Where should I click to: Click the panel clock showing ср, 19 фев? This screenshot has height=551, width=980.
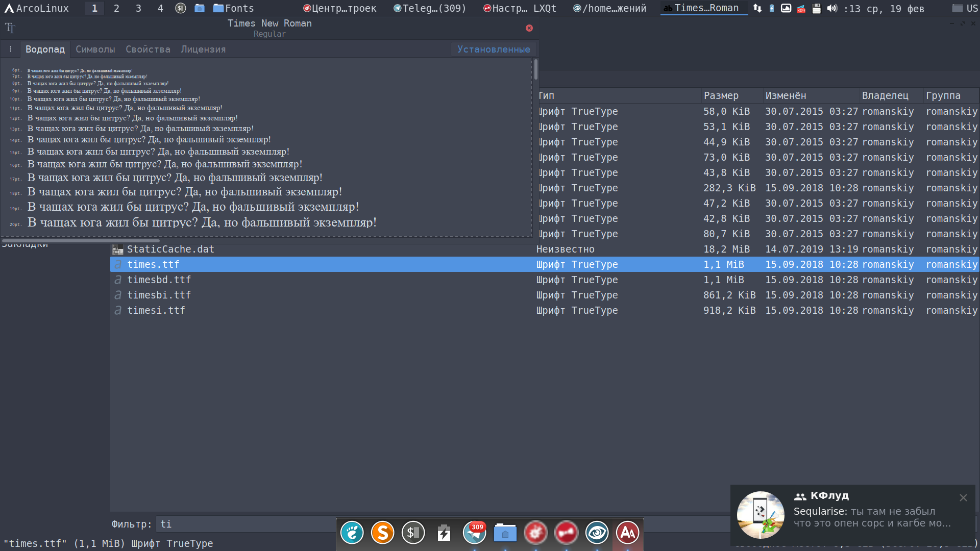884,9
